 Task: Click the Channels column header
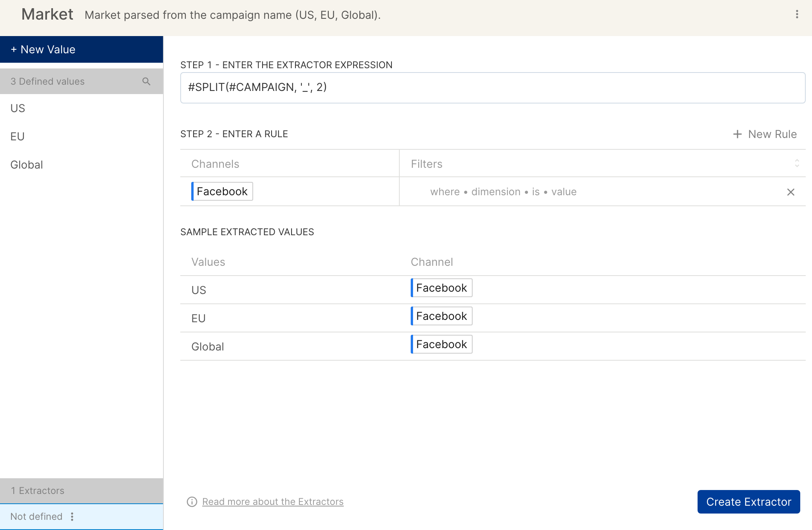tap(215, 164)
